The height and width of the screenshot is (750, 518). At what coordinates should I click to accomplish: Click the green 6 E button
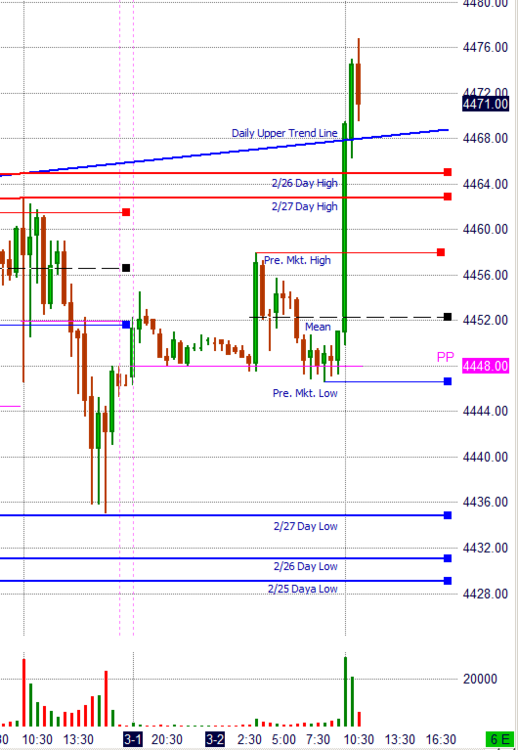[x=500, y=739]
